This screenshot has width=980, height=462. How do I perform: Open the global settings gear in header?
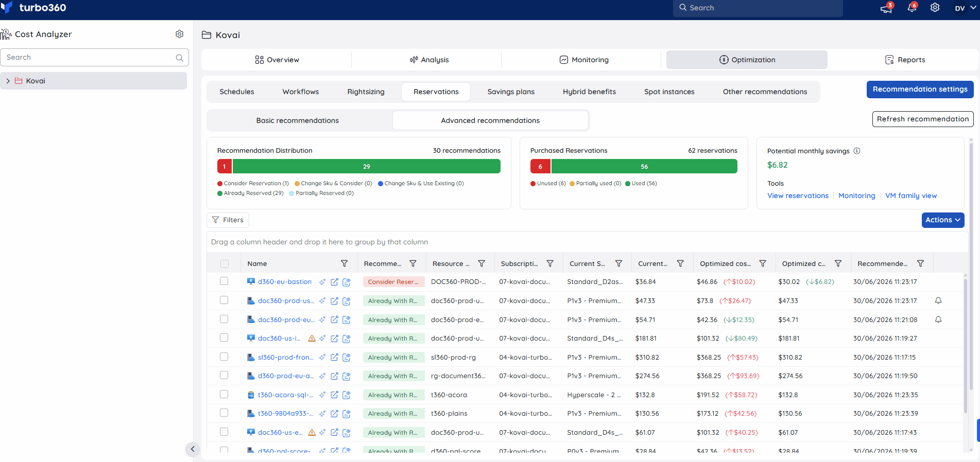pos(935,8)
